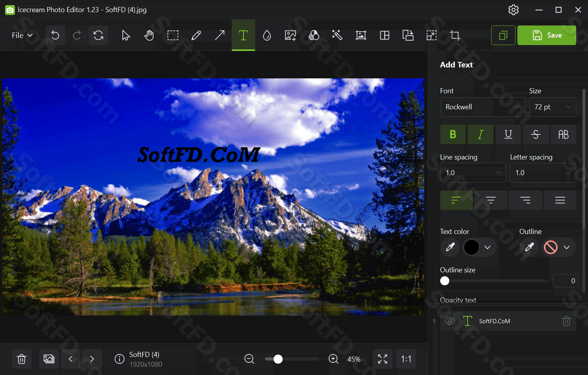Click the Redo arrow icon

pyautogui.click(x=77, y=35)
